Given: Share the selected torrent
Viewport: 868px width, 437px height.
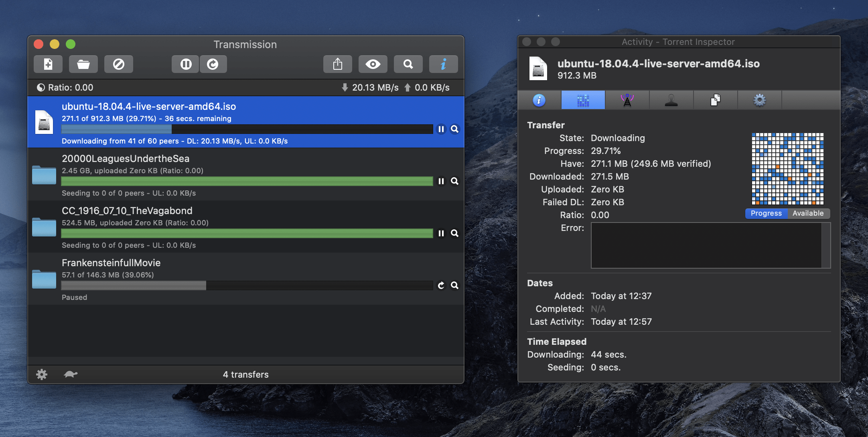Looking at the screenshot, I should (338, 64).
